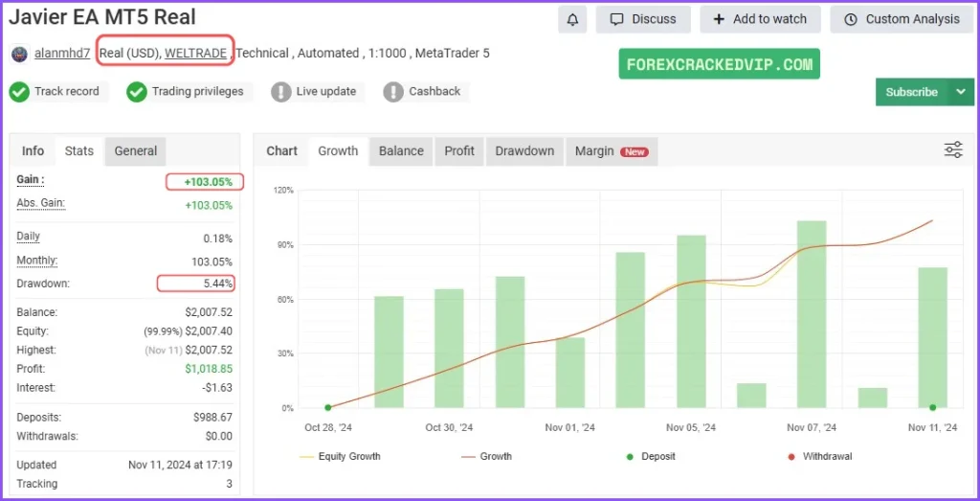This screenshot has height=501, width=980.
Task: Open Custom Analysis
Action: [x=902, y=19]
